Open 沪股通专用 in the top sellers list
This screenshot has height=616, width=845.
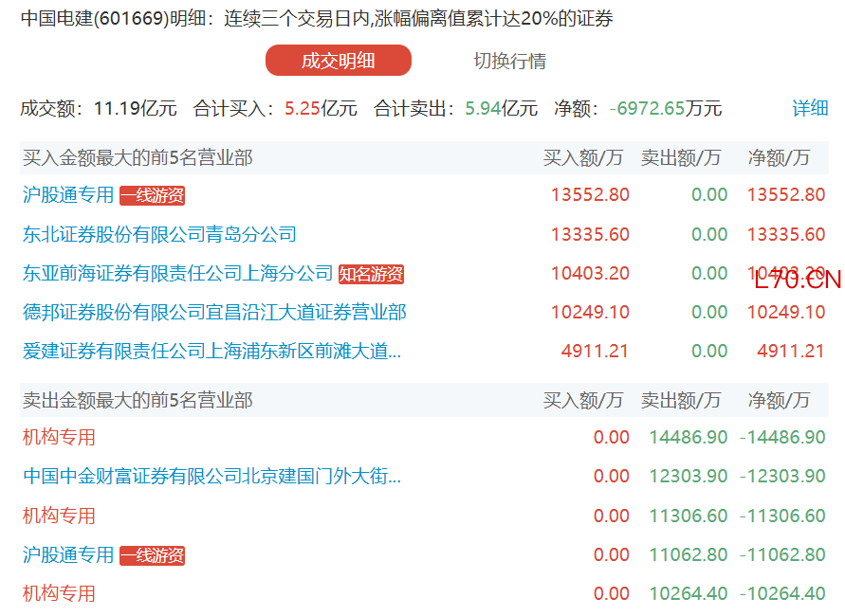pos(68,554)
